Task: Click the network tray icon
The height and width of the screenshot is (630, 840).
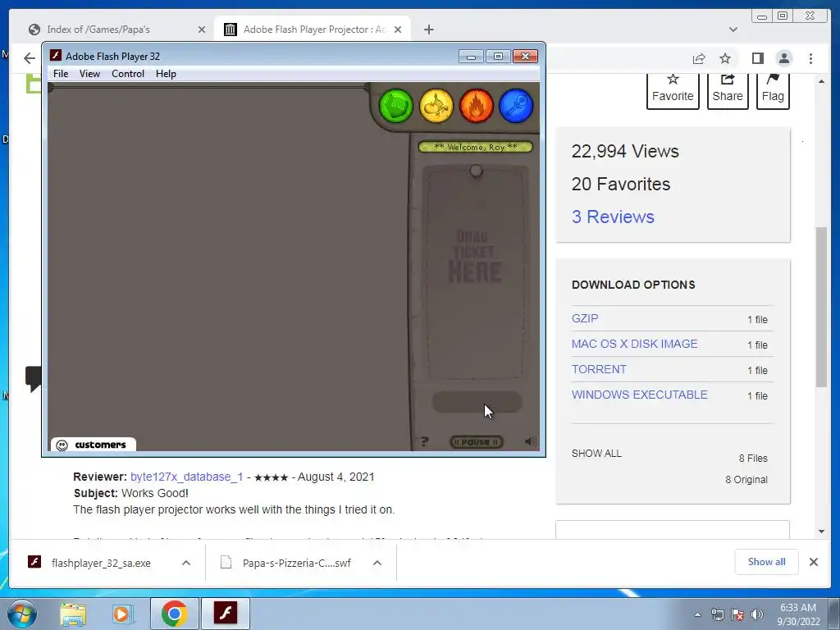Action: (717, 615)
